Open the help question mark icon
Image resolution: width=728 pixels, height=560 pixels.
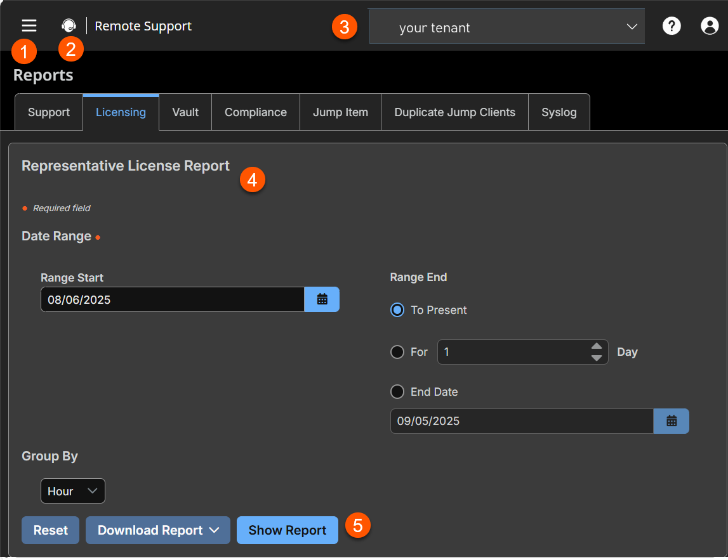(672, 26)
